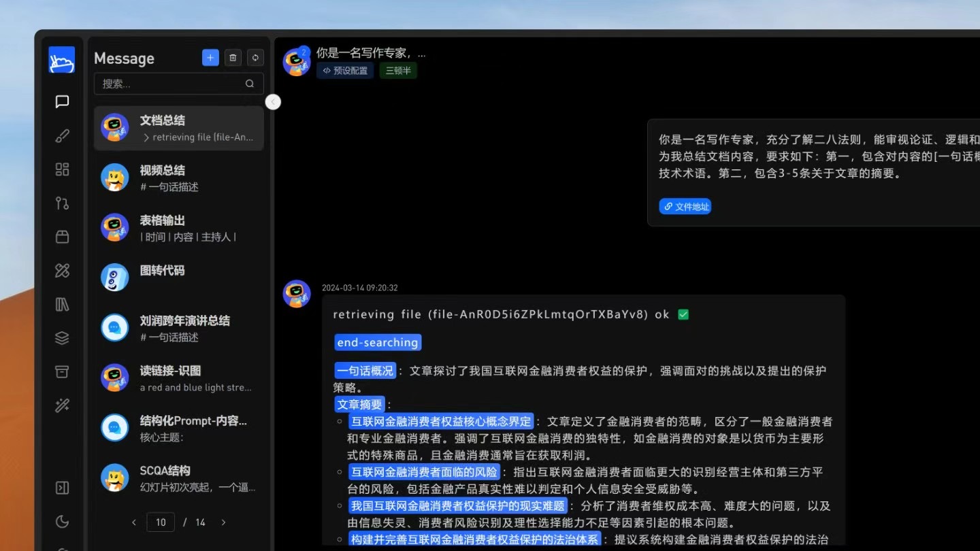
Task: Click the chat header robot avatar
Action: click(296, 62)
